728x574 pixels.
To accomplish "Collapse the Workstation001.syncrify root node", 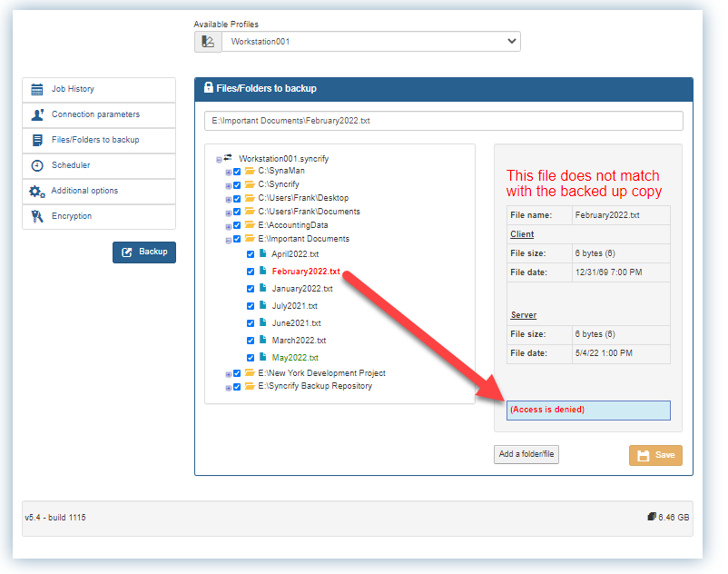I will coord(219,160).
